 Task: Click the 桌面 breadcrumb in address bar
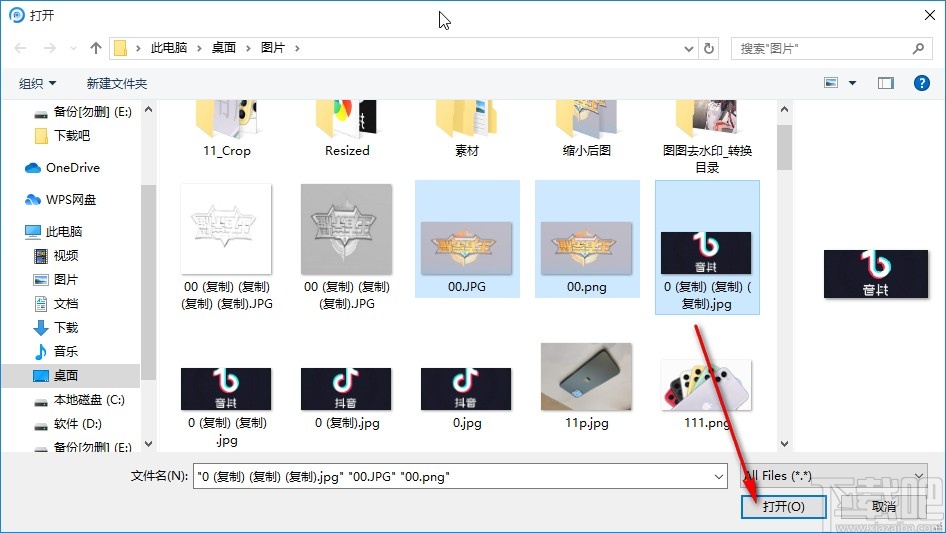223,48
